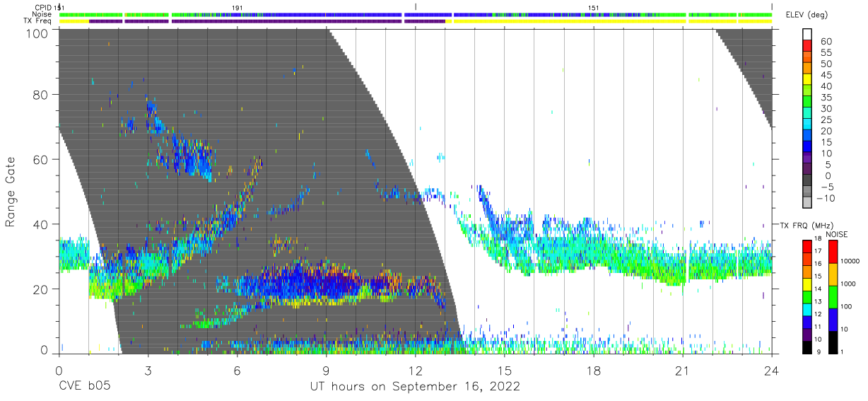Select hour 6 on the UT time axis

tap(237, 369)
